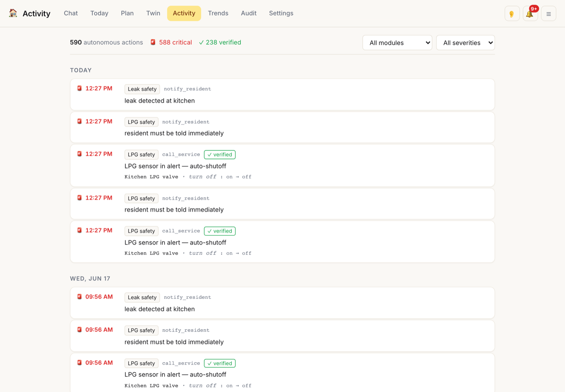Viewport: 565px width, 392px height.
Task: Click the siren icon in Wed Leak safety row
Action: point(79,296)
